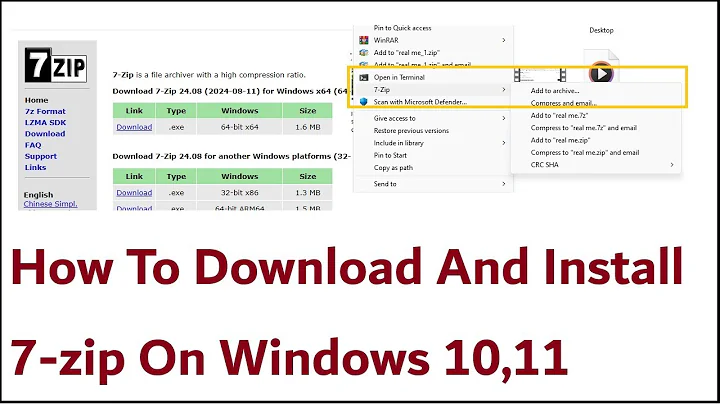Click "How To Download And Install" title text
Viewport: 720px width, 404px height.
pos(347,267)
